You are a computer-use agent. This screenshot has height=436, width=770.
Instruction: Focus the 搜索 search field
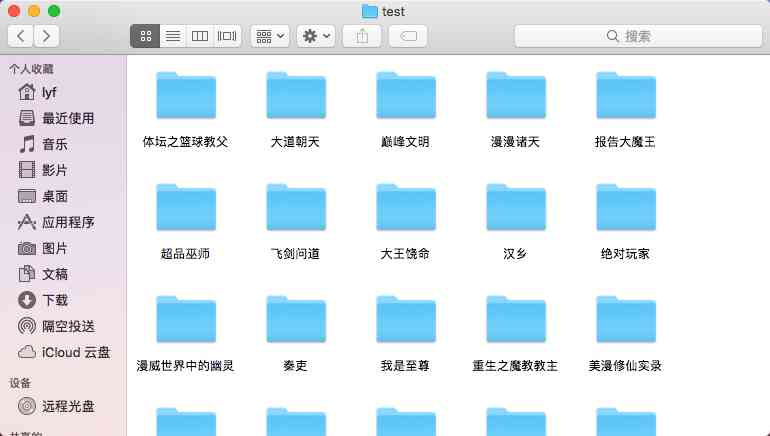638,36
